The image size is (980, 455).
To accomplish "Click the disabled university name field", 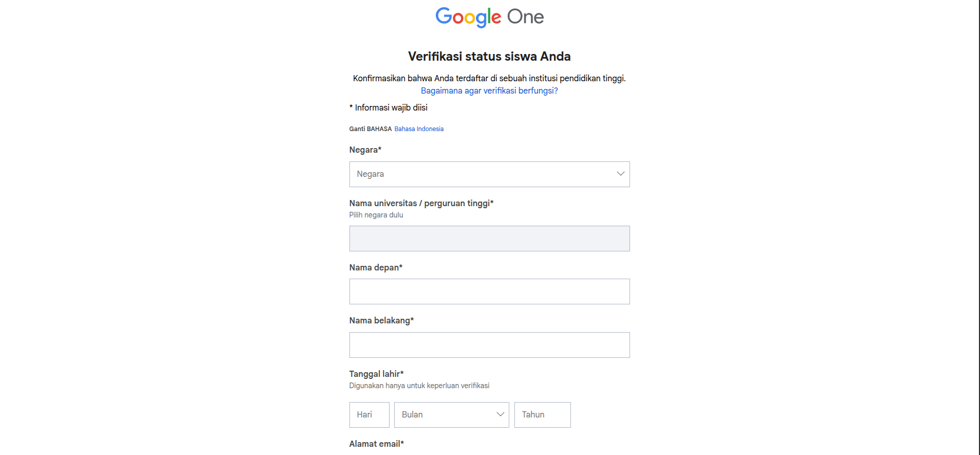I will (x=489, y=239).
